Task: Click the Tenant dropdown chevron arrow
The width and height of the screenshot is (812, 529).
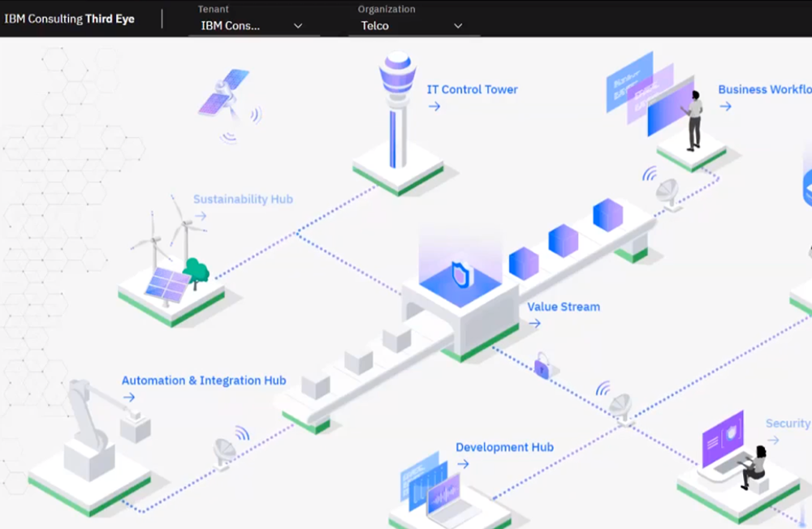Action: click(x=298, y=26)
